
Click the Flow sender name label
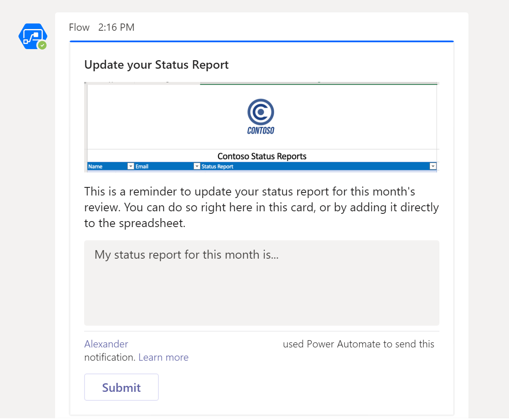click(x=79, y=27)
